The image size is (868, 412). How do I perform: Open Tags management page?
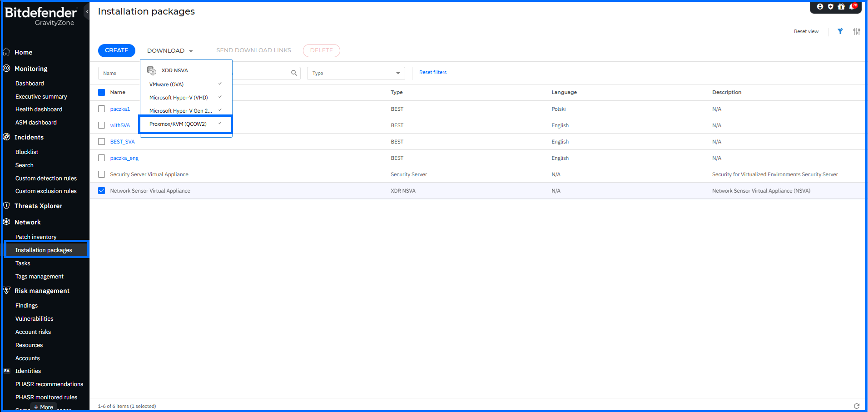tap(40, 277)
